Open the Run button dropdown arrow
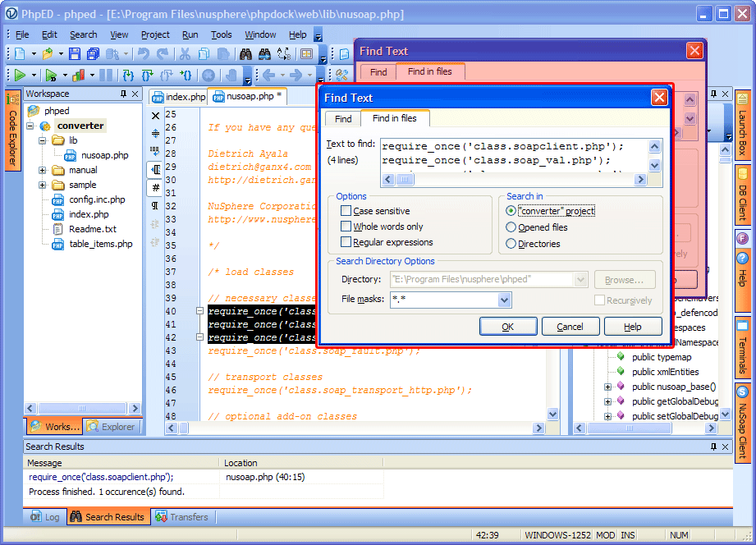Screen dimensions: 756x545 (x=34, y=75)
